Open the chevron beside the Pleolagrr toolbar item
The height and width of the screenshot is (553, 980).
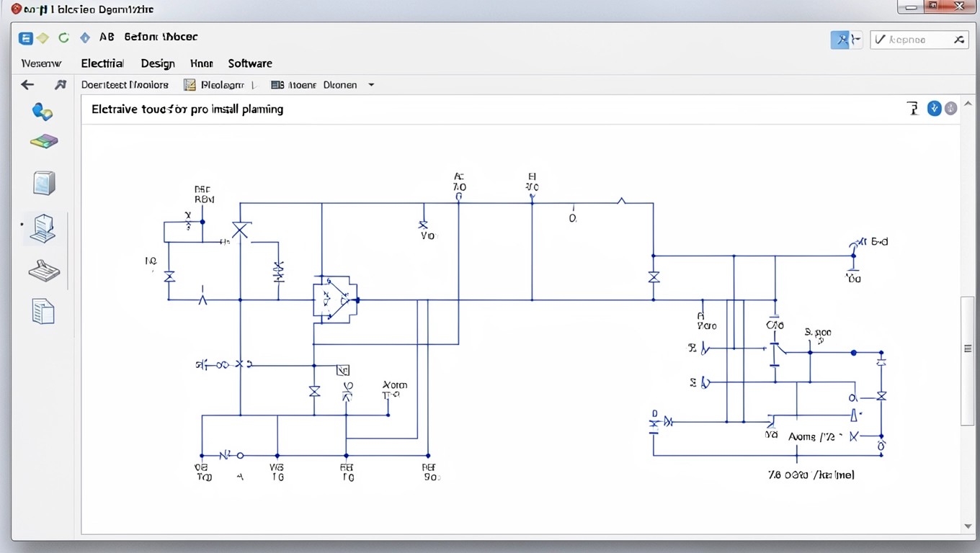point(256,84)
